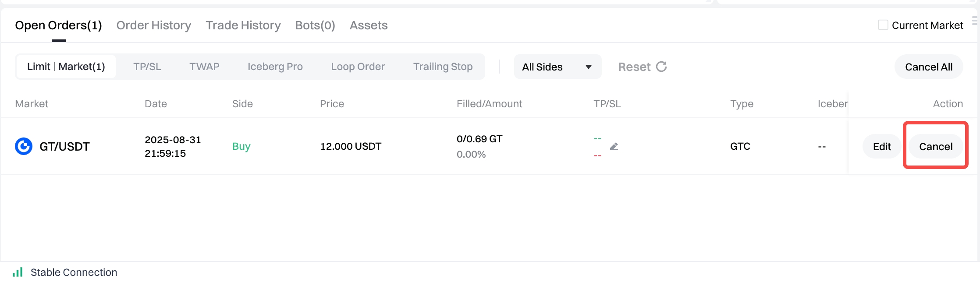Show Loop Order filter
Image resolution: width=980 pixels, height=282 pixels.
pos(358,67)
